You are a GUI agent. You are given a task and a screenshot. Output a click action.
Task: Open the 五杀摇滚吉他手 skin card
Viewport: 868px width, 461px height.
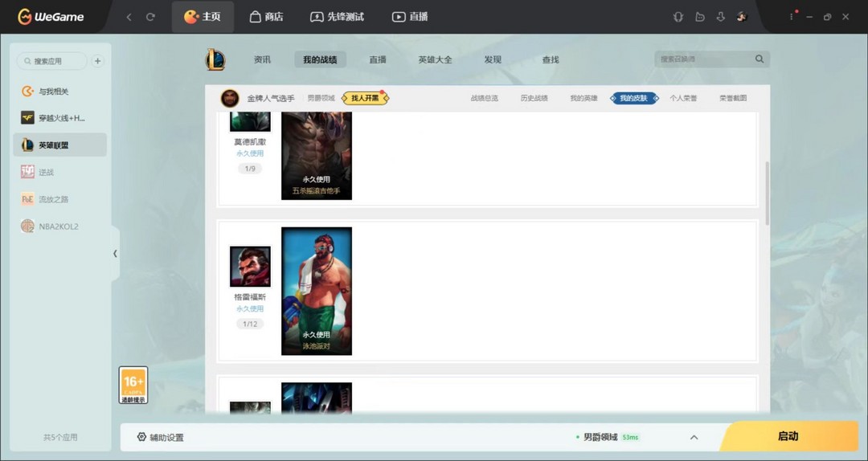pyautogui.click(x=317, y=156)
